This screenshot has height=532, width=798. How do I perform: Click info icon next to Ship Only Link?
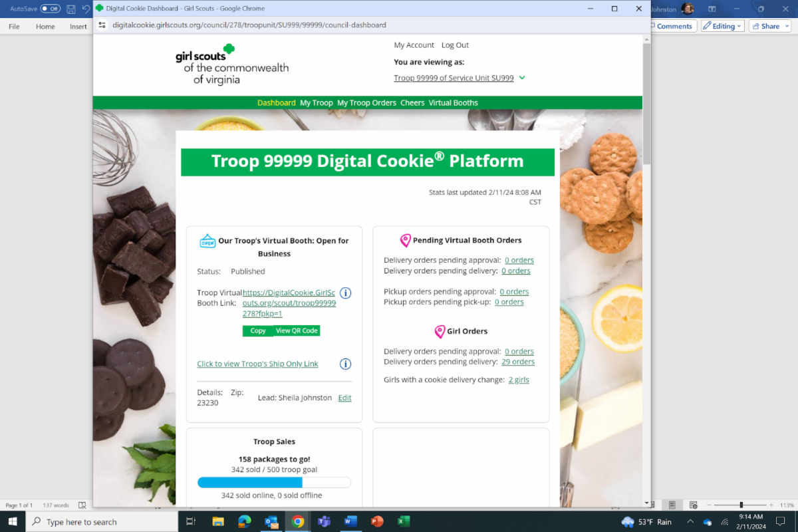pyautogui.click(x=346, y=364)
